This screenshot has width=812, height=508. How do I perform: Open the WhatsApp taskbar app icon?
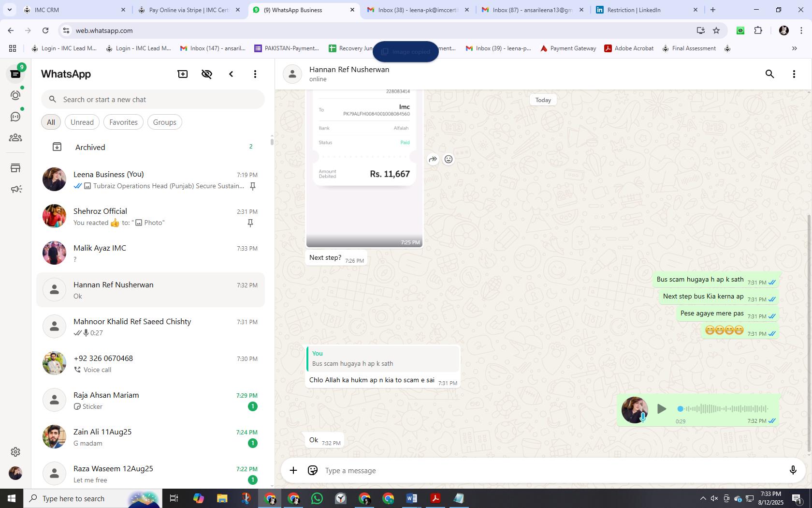point(317,498)
